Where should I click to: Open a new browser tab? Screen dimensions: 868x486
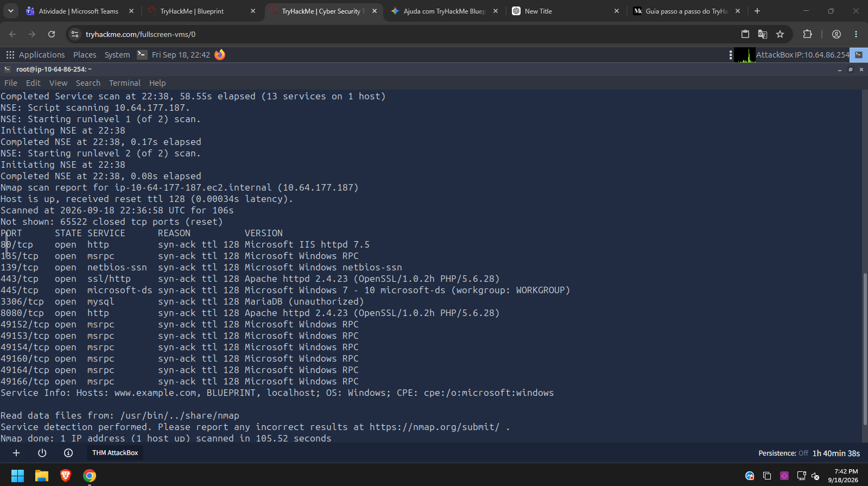757,11
